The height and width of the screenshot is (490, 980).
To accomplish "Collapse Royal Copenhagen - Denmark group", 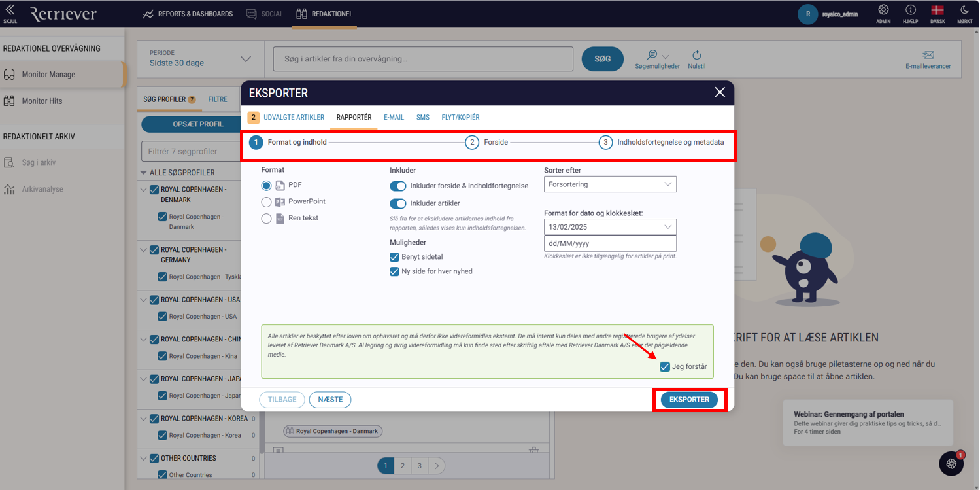I will pos(144,190).
